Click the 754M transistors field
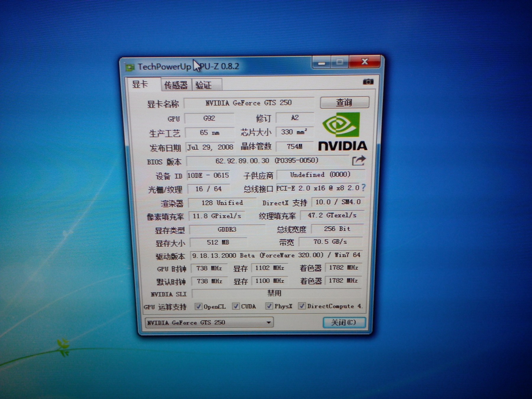The width and height of the screenshot is (532, 399). point(295,146)
